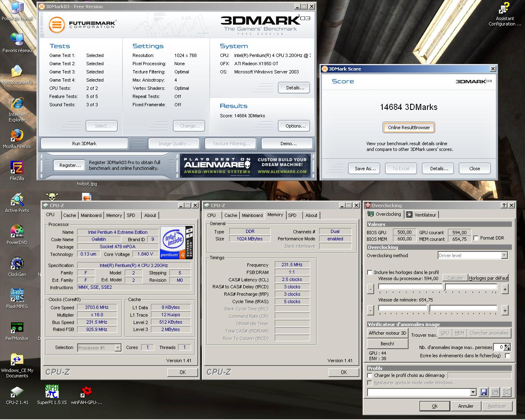Viewport: 525px width, 420px height.
Task: Click open-profile folder icon in Profils
Action: [495, 392]
